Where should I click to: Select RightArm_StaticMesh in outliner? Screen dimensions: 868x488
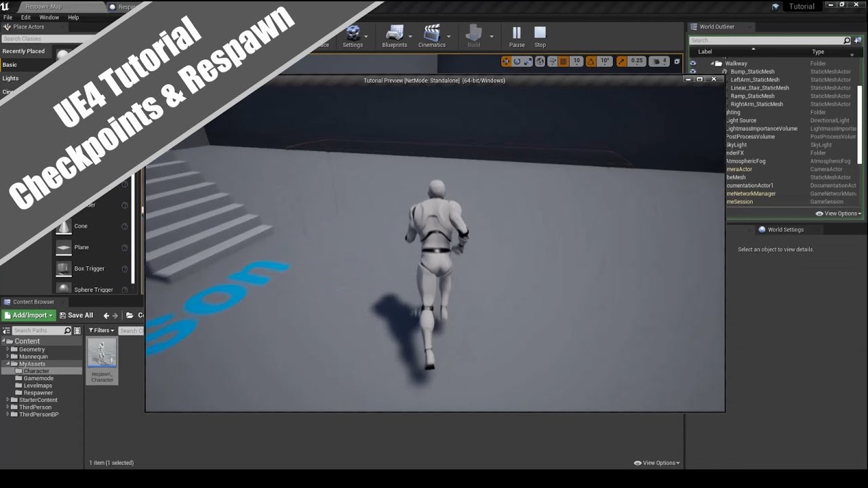pos(757,104)
